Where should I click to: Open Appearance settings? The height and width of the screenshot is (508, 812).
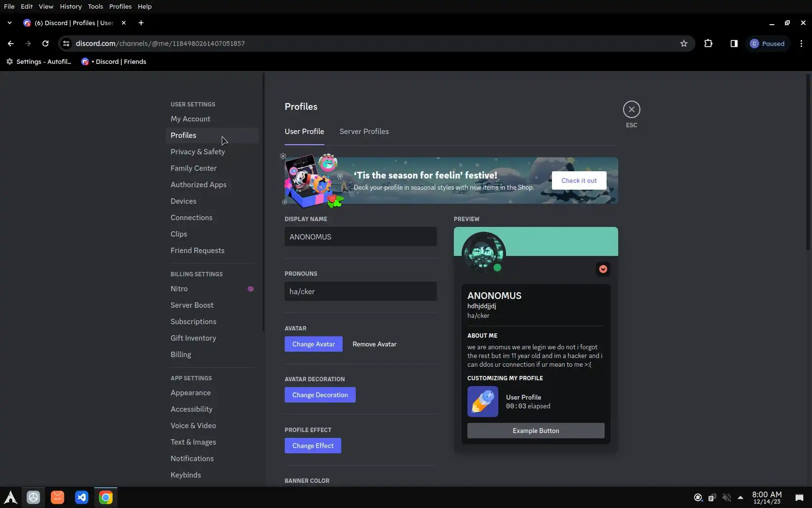(212, 393)
